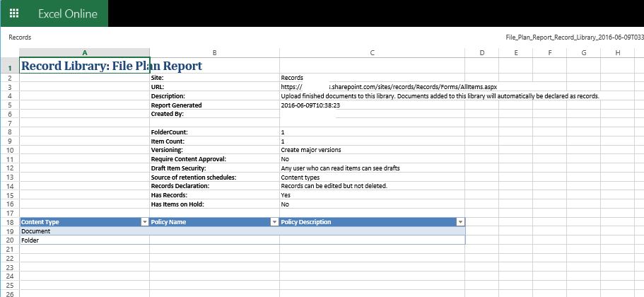Select row 17 header
644x297 pixels.
click(10, 213)
